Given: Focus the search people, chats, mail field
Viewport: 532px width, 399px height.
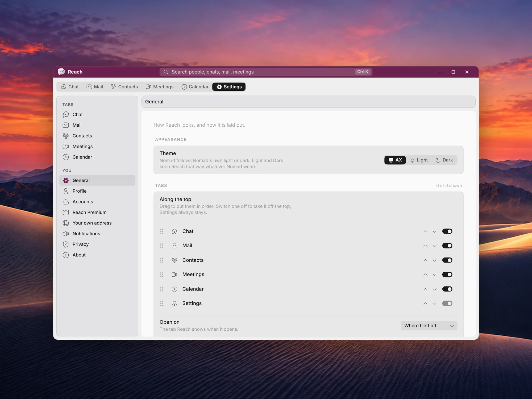Looking at the screenshot, I should [x=266, y=72].
